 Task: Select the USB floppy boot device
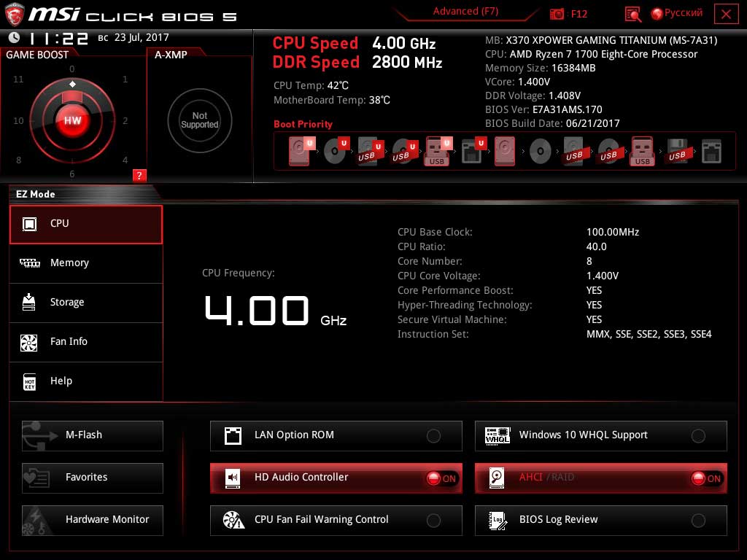(x=677, y=151)
